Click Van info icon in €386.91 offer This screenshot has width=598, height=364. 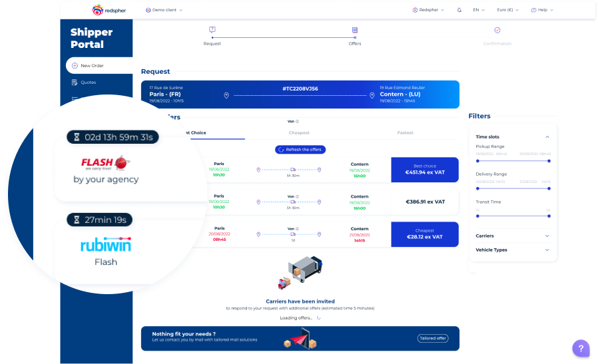pos(297,197)
